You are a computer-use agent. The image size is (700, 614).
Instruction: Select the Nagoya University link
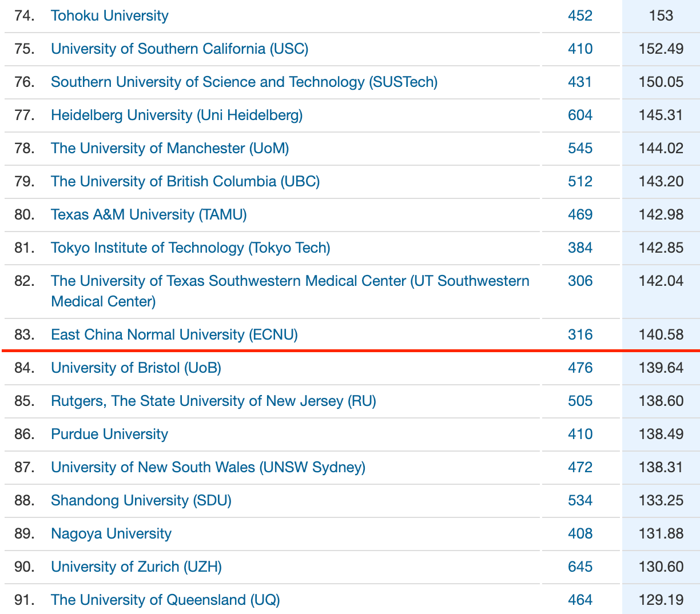(x=111, y=533)
